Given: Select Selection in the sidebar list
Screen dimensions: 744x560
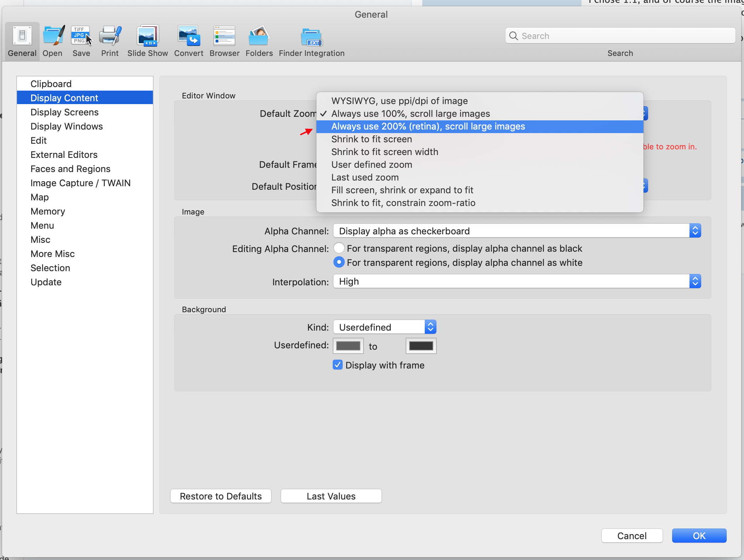Looking at the screenshot, I should [x=85, y=268].
